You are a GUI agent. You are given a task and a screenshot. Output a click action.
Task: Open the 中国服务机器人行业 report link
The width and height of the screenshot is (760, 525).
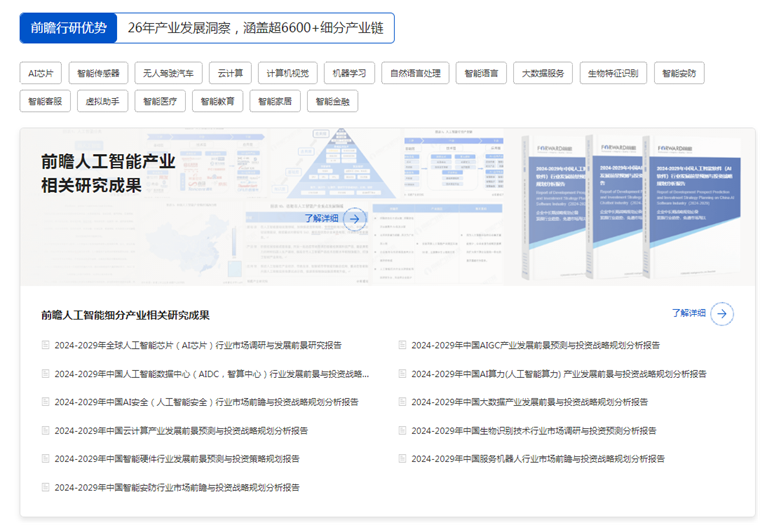[x=537, y=459]
